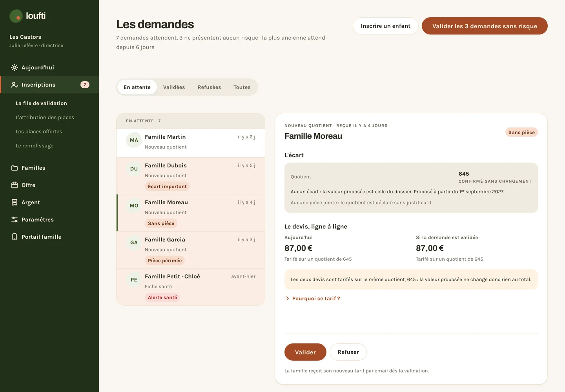Click the Paramètres label in sidebar
The image size is (565, 392).
(38, 220)
